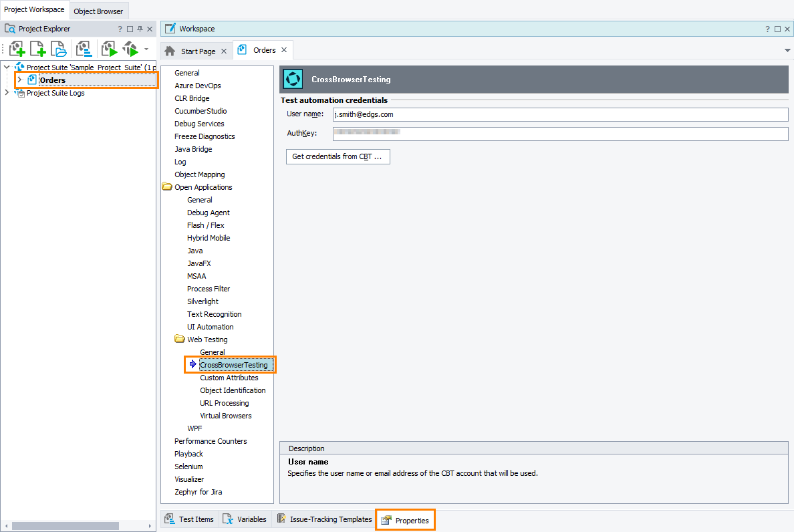Run the project with green play icon

coord(109,49)
